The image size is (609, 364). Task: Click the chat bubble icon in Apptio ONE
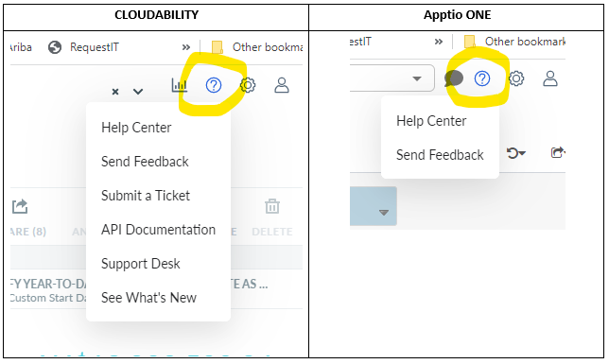[454, 78]
